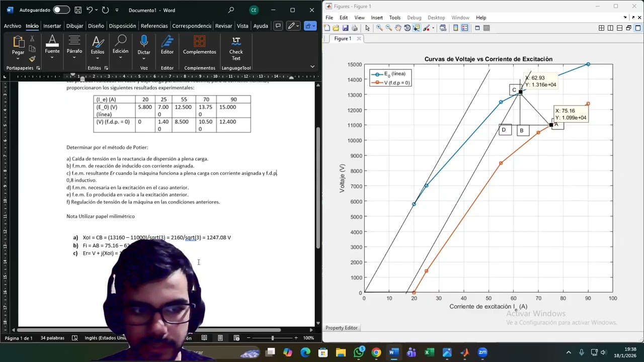The height and width of the screenshot is (362, 644).
Task: Run LanguageTool Check Text
Action: point(236,48)
